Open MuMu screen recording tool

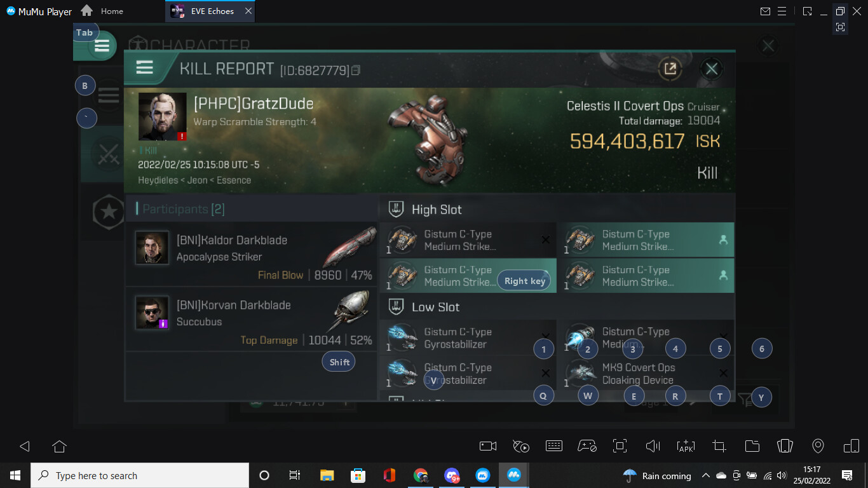coord(488,446)
